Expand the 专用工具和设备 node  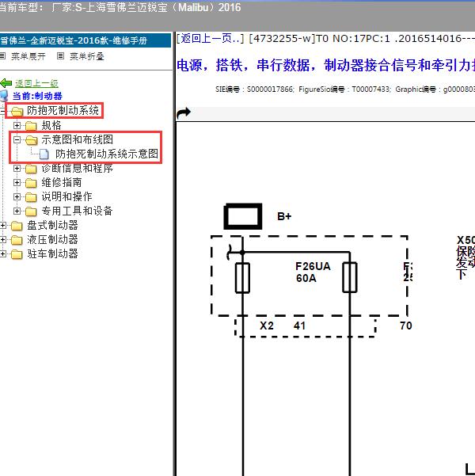[17, 211]
